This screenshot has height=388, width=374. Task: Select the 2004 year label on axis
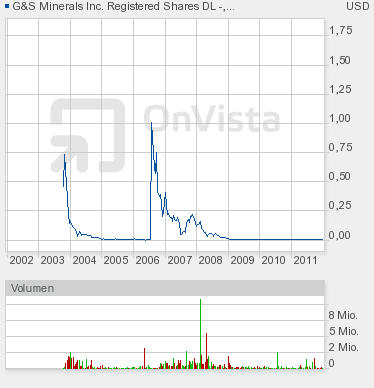[84, 260]
